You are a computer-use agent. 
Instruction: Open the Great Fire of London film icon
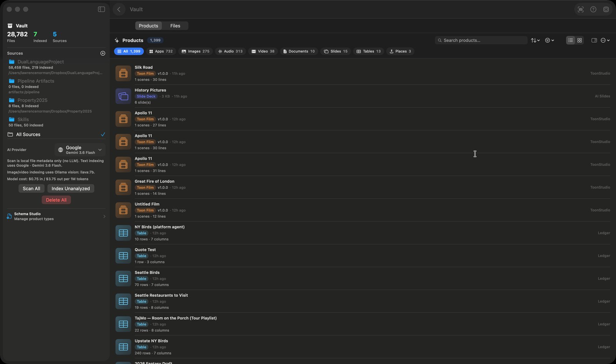click(123, 187)
